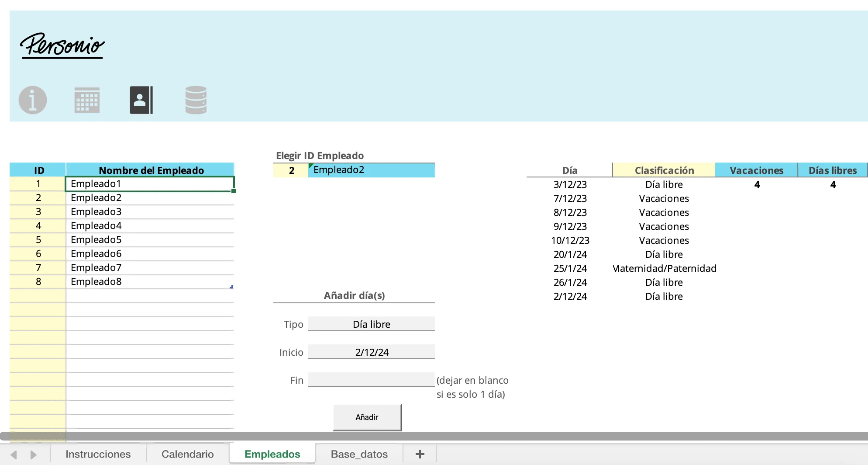Select the date cell 7/12/23
This screenshot has width=868, height=465.
pyautogui.click(x=570, y=198)
